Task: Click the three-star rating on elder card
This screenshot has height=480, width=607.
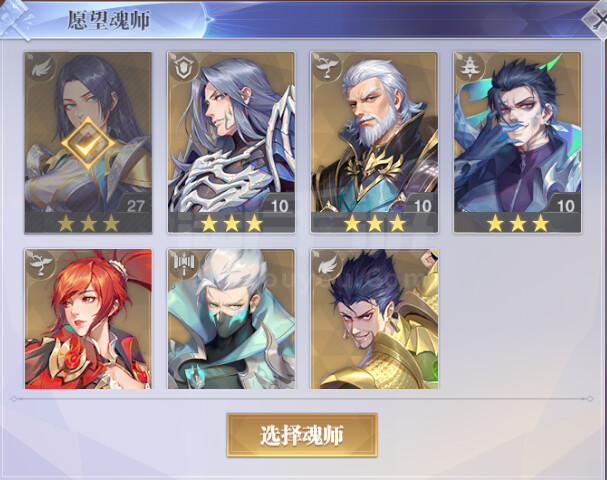Action: 374,223
